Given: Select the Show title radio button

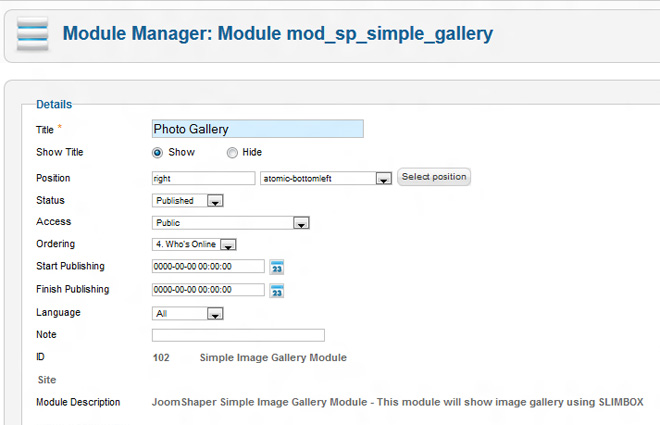Looking at the screenshot, I should tap(157, 153).
